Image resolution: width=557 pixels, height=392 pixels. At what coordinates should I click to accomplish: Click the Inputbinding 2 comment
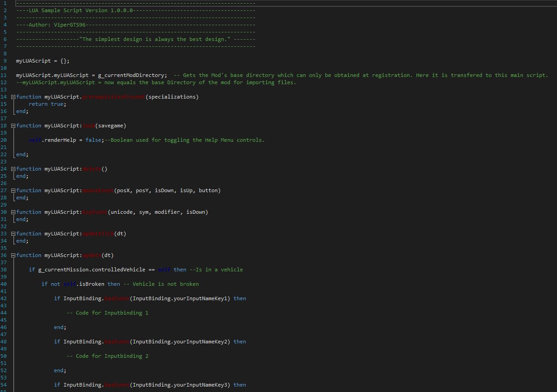pos(108,356)
